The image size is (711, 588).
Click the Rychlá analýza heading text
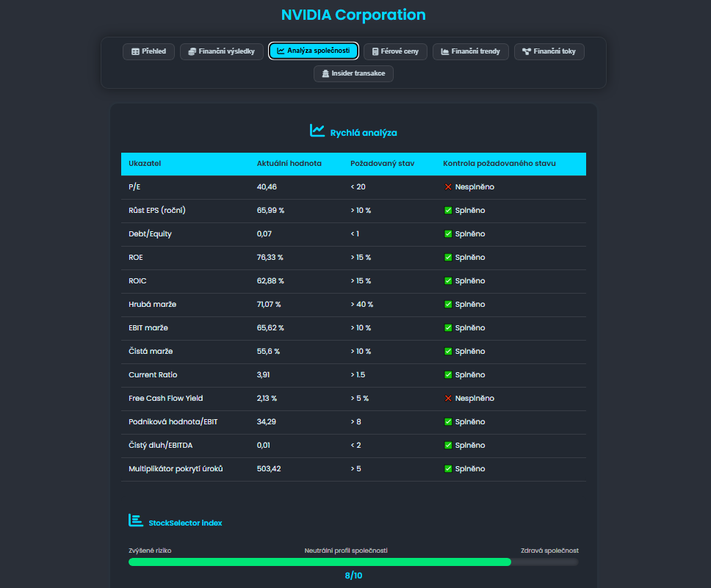[x=364, y=133]
